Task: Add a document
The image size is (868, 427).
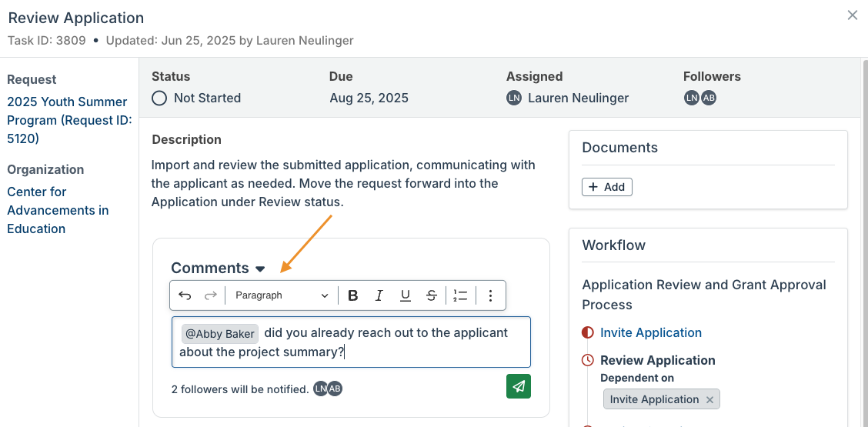Action: [606, 187]
